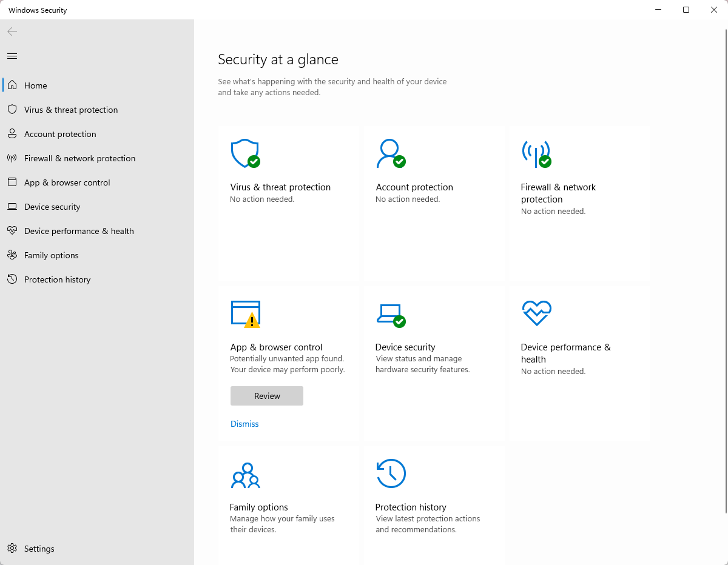
Task: Toggle the hamburger navigation menu
Action: click(x=12, y=56)
